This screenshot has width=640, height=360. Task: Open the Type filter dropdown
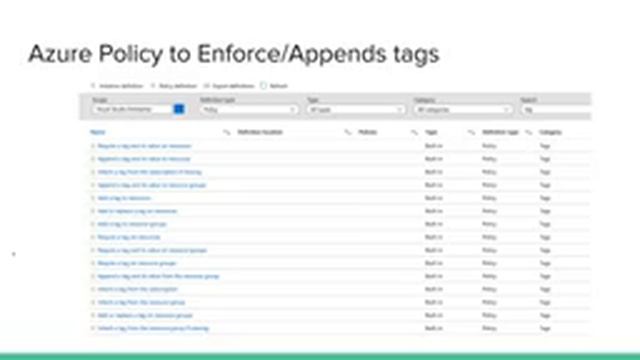(356, 109)
